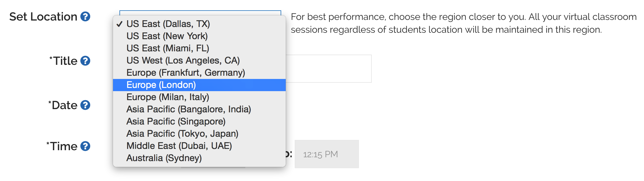Click the Title text input field
The width and height of the screenshot is (644, 181).
pyautogui.click(x=328, y=69)
